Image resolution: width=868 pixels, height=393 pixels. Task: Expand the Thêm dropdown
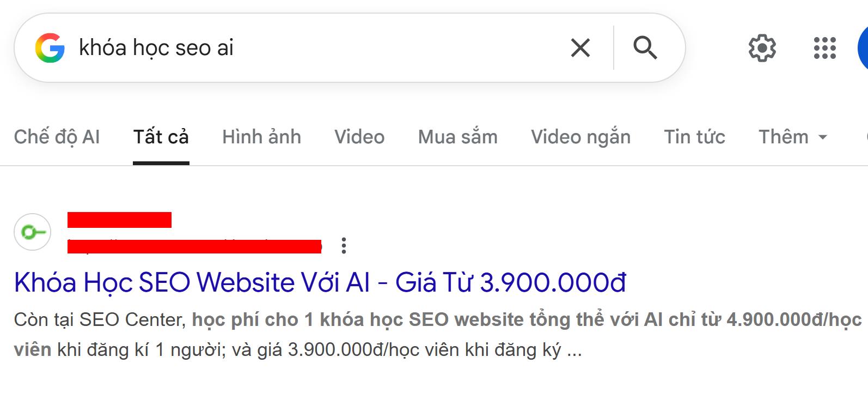793,137
